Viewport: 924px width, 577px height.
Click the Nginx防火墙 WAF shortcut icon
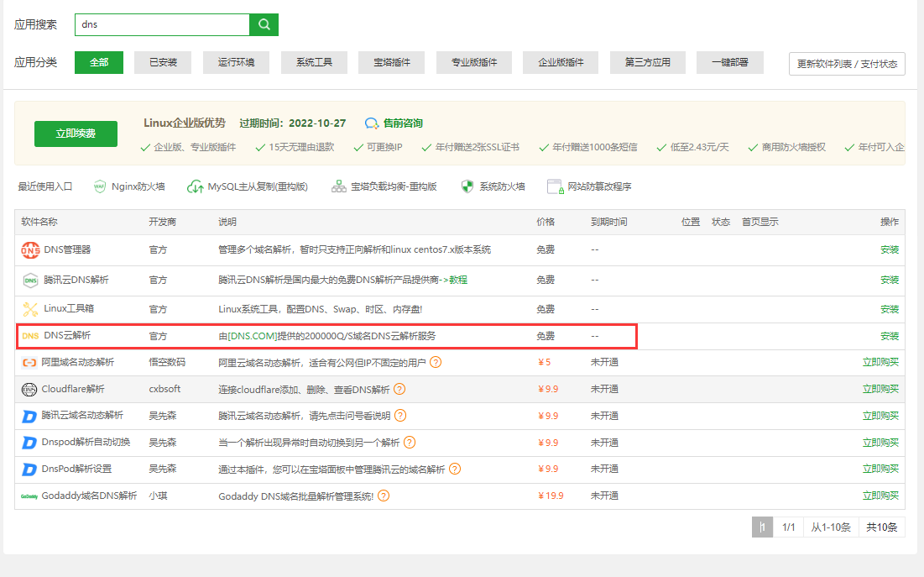pyautogui.click(x=100, y=186)
